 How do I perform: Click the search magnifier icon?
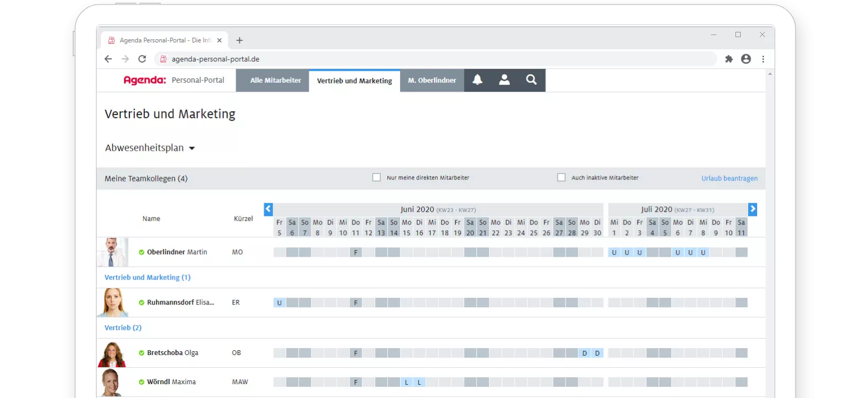point(531,80)
